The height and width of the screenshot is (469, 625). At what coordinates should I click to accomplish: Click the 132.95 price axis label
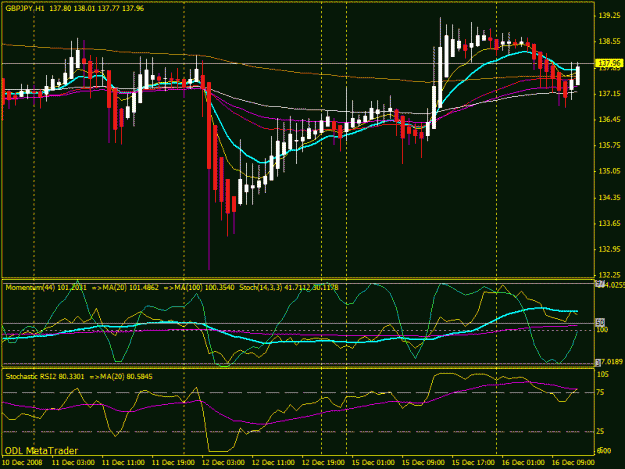610,249
